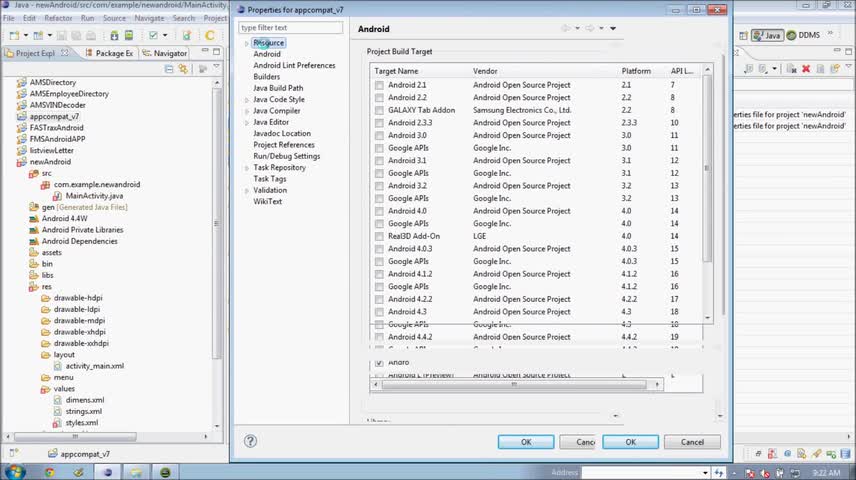Check the Real3D Add-On target
856x480 pixels.
(x=379, y=236)
